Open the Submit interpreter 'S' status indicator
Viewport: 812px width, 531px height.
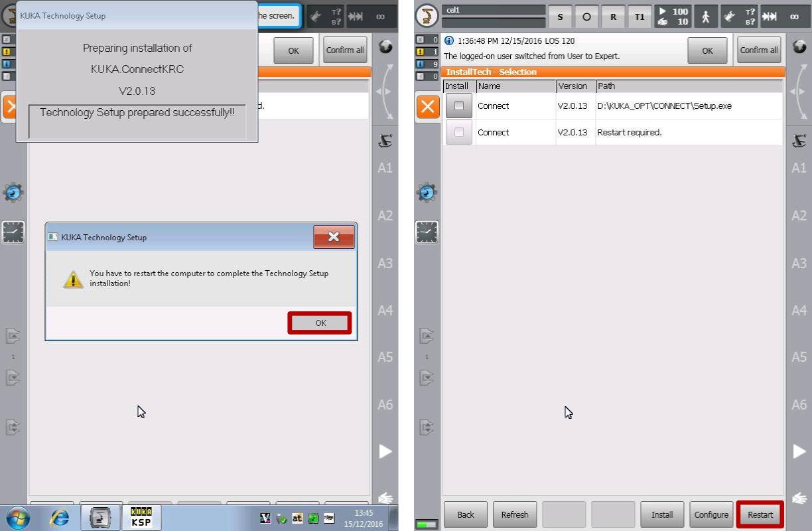[x=560, y=17]
